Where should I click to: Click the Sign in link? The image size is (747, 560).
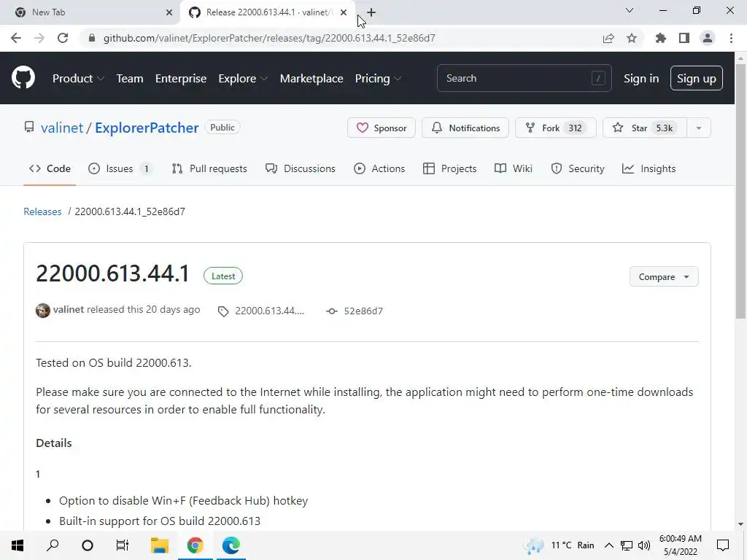coord(641,78)
